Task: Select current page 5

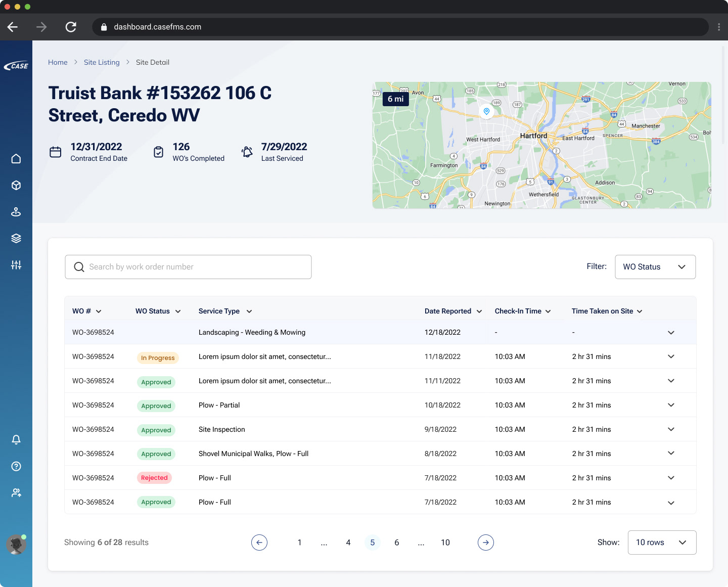Action: (373, 543)
